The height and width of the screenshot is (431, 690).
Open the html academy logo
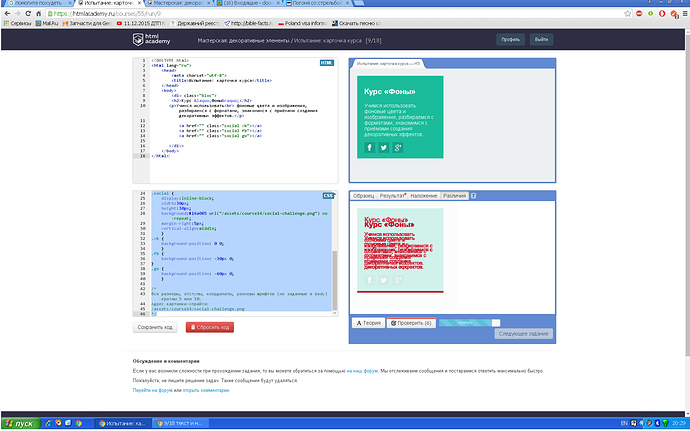pyautogui.click(x=151, y=39)
